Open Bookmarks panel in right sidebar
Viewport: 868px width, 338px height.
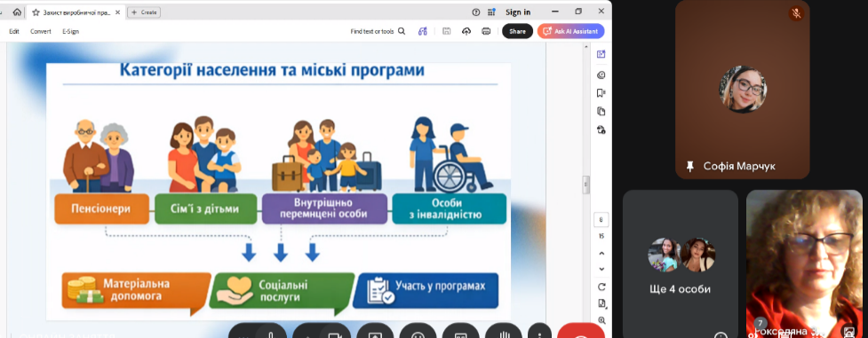(601, 93)
